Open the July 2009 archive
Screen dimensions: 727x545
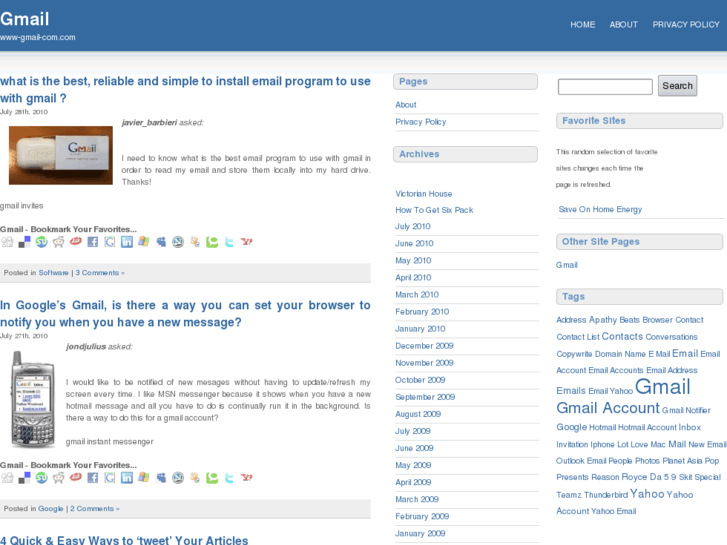coord(413,431)
